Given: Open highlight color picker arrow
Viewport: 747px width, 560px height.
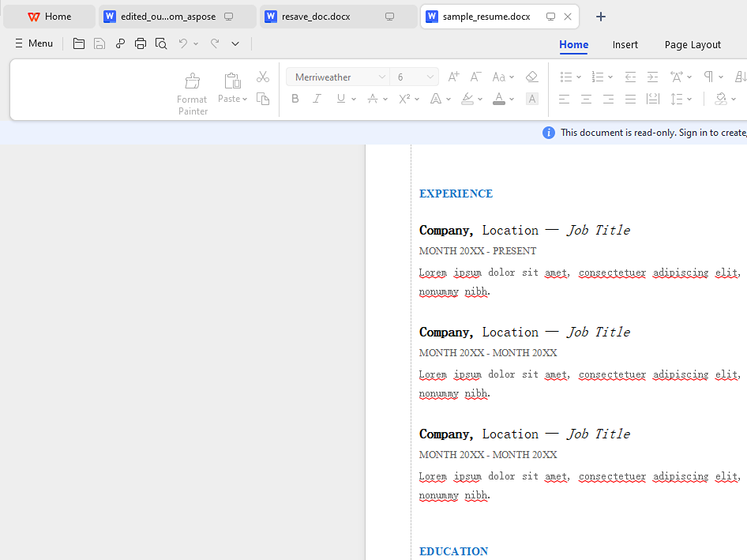Looking at the screenshot, I should [x=480, y=100].
